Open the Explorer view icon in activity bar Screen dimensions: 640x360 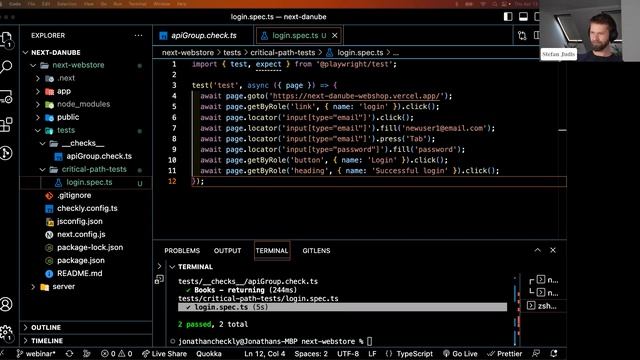coord(7,39)
